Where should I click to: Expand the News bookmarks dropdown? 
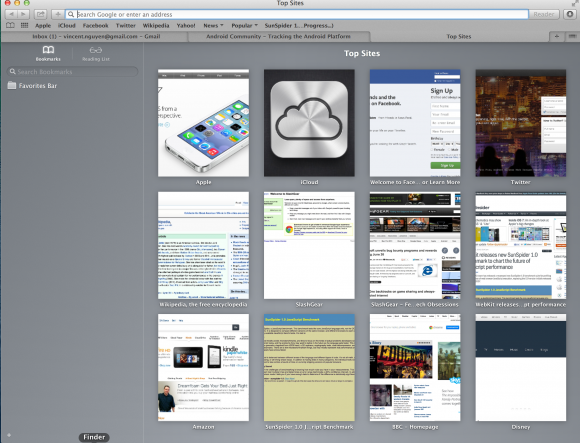coord(213,26)
